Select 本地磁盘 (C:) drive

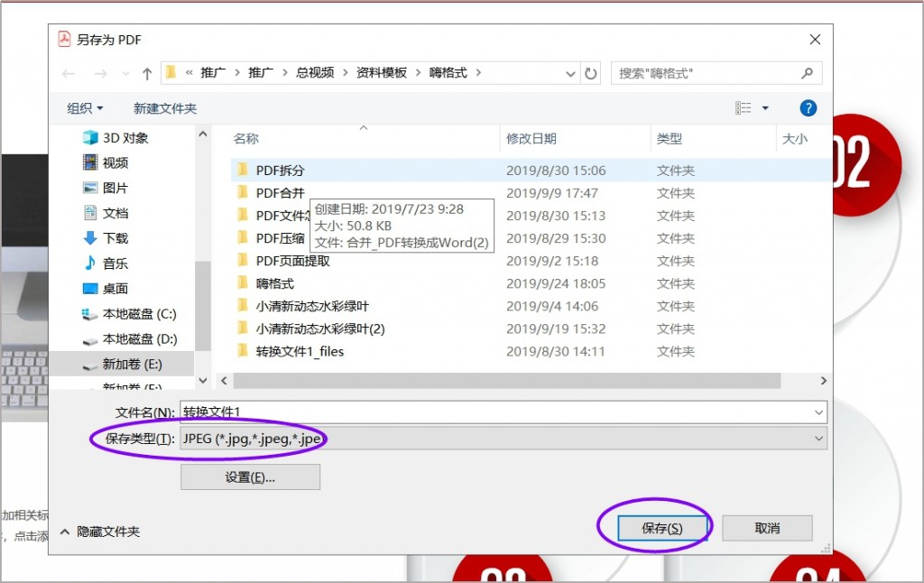(129, 313)
